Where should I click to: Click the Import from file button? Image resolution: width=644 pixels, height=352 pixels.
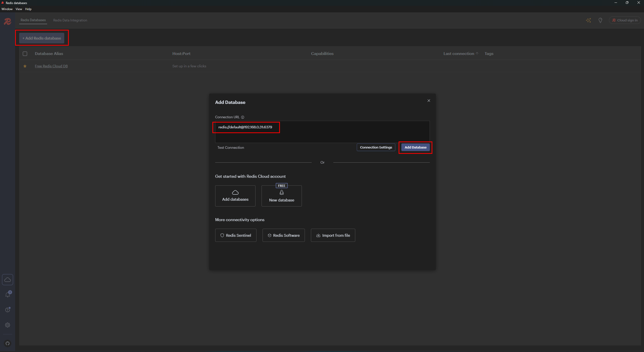pos(333,235)
